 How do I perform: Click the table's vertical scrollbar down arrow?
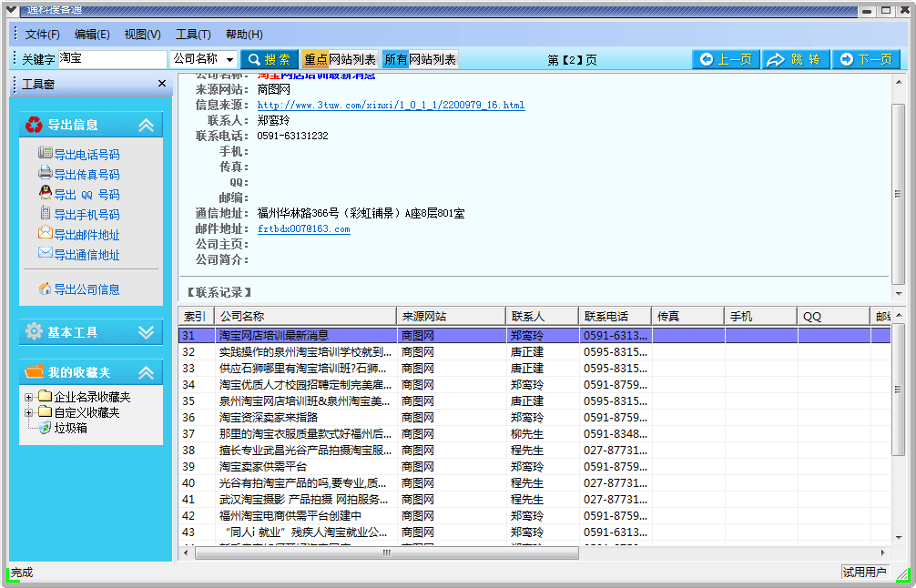[x=899, y=538]
